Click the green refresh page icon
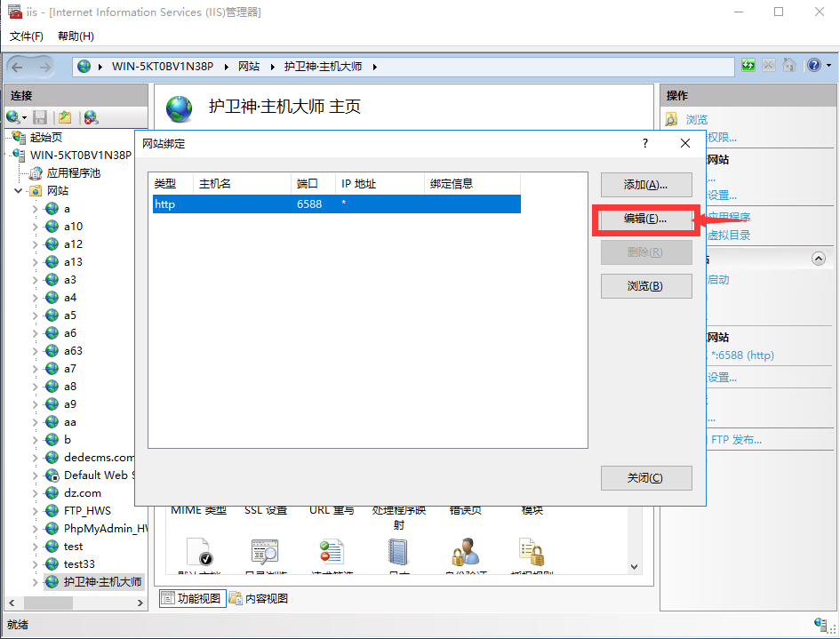The height and width of the screenshot is (639, 840). [x=748, y=66]
